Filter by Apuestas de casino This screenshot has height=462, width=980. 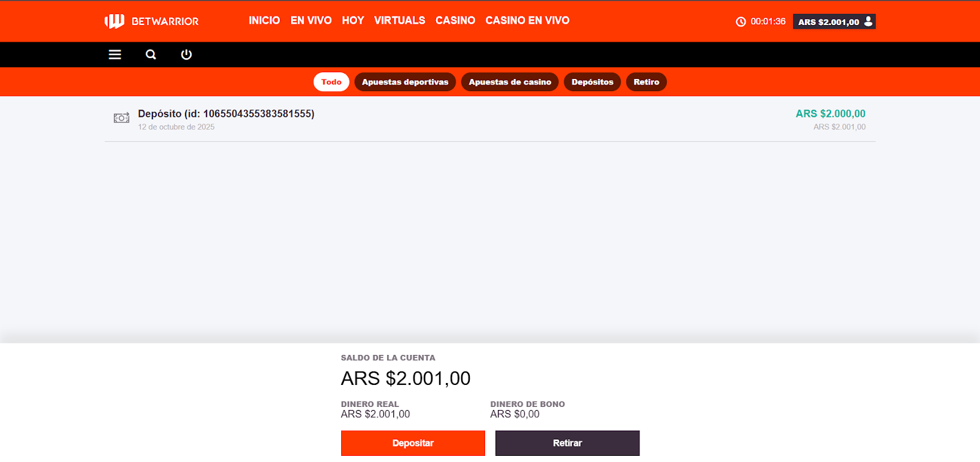(510, 82)
